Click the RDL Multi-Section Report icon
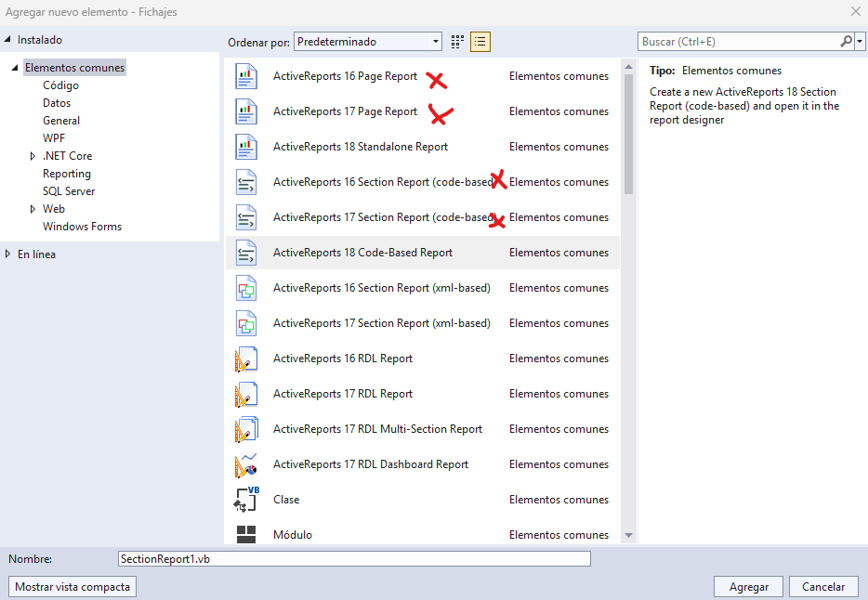Image resolution: width=868 pixels, height=600 pixels. coord(245,429)
